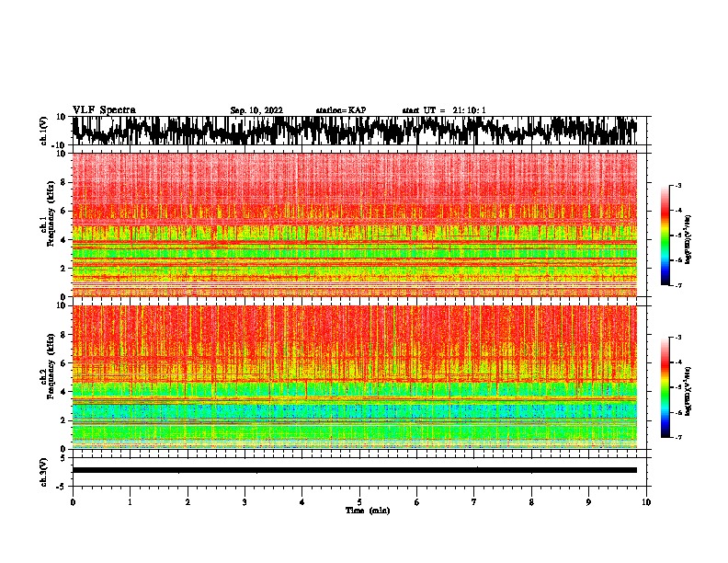Screen dimensions: 728x563
Task: Click the 'Time (min)' axis label
Action: click(x=368, y=511)
